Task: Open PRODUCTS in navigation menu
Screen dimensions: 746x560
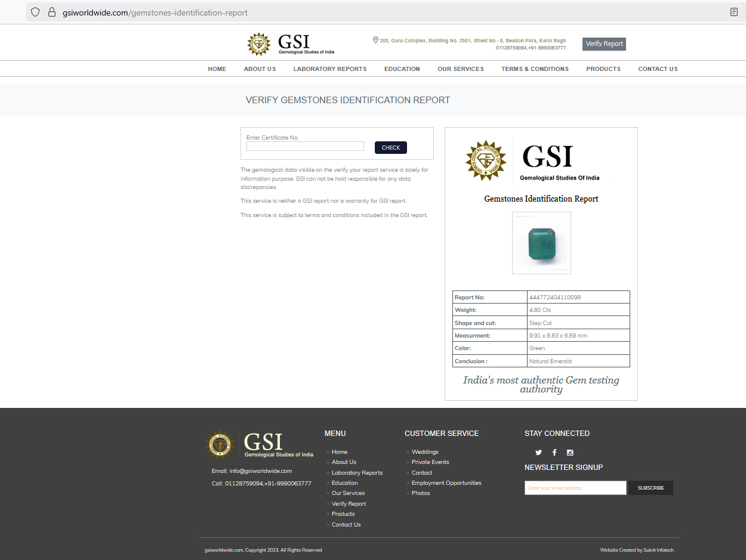Action: pos(603,69)
